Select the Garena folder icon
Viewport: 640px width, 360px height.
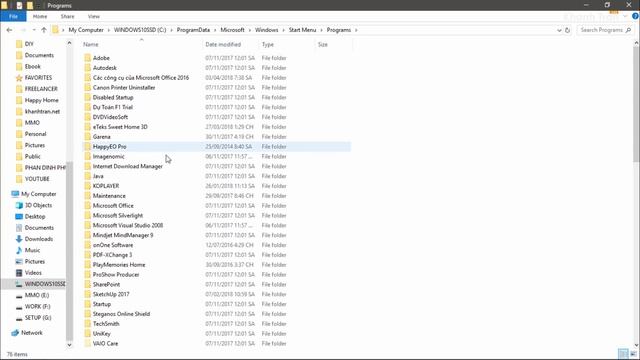(x=87, y=137)
